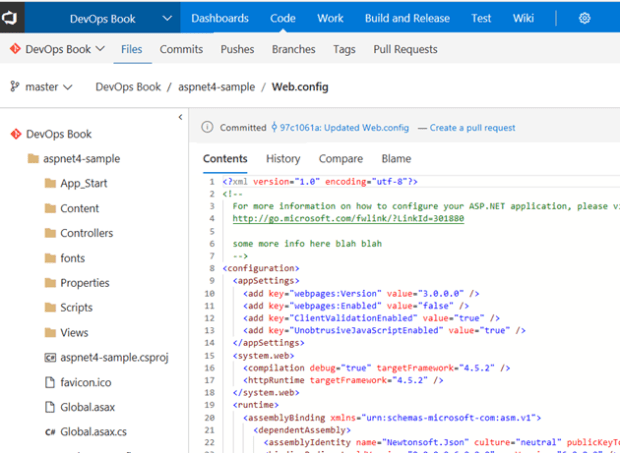
Task: Click the Create a pull request link
Action: pos(472,128)
